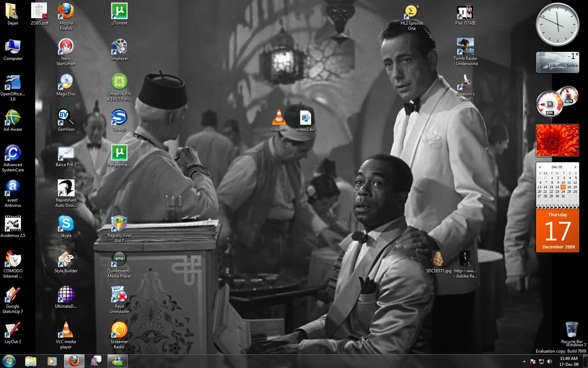Image resolution: width=588 pixels, height=368 pixels.
Task: Open the Leskovac, Serbia weather gadget
Action: pyautogui.click(x=558, y=62)
